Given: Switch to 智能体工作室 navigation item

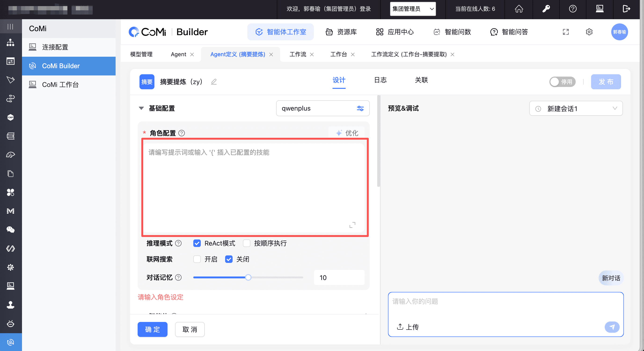Looking at the screenshot, I should 280,32.
